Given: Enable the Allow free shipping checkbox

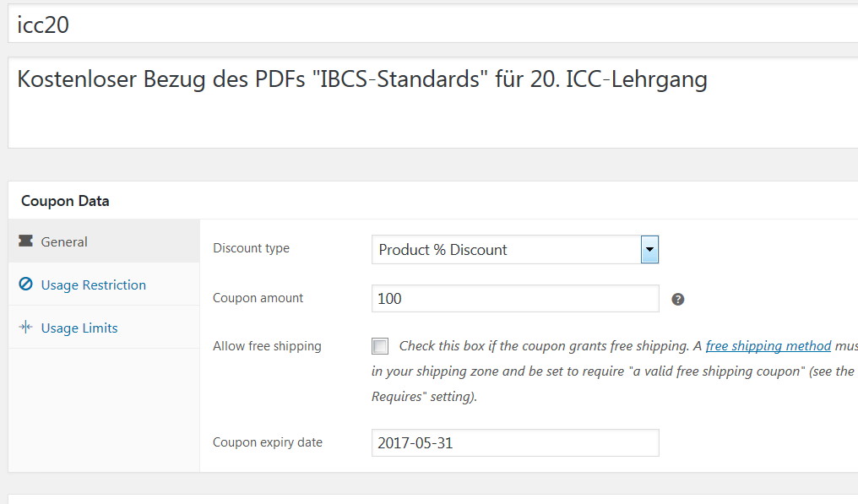Looking at the screenshot, I should (x=380, y=346).
